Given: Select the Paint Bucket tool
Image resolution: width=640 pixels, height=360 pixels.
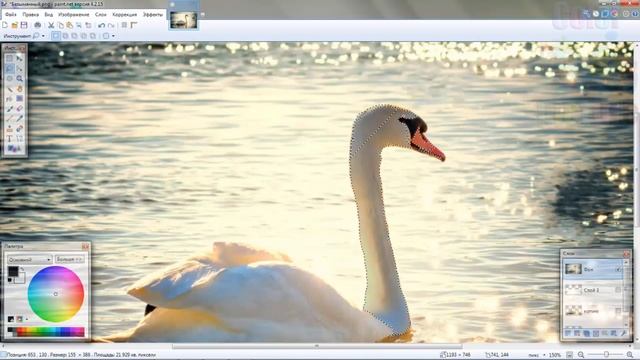Looking at the screenshot, I should pos(9,98).
